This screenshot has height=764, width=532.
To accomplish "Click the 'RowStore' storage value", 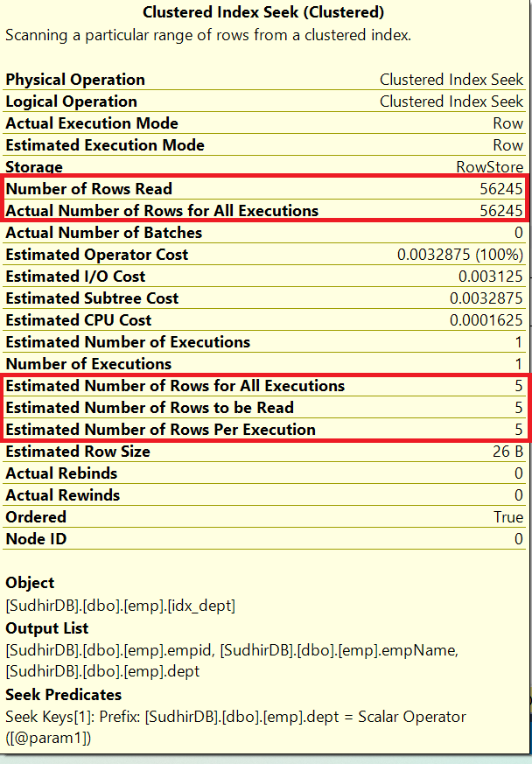I will [490, 167].
